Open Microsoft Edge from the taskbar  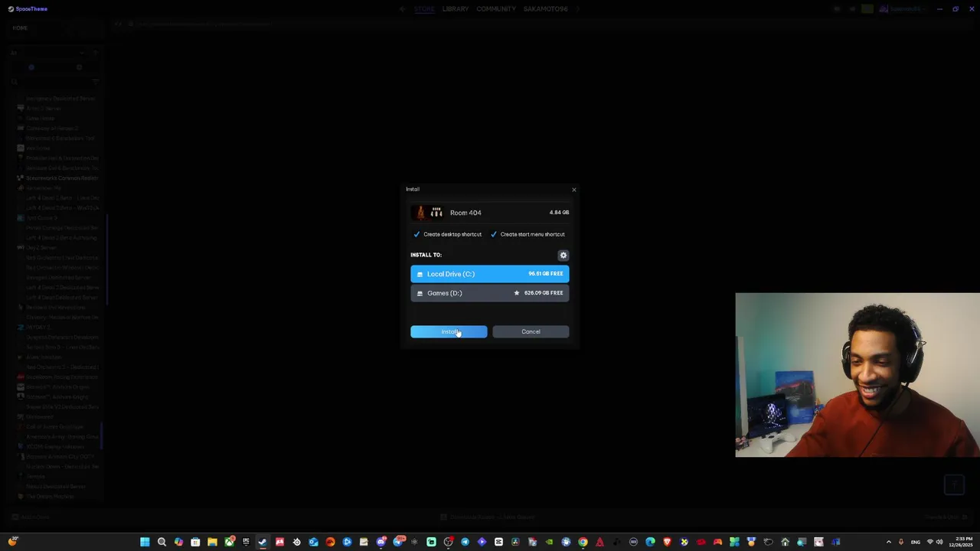(x=650, y=542)
